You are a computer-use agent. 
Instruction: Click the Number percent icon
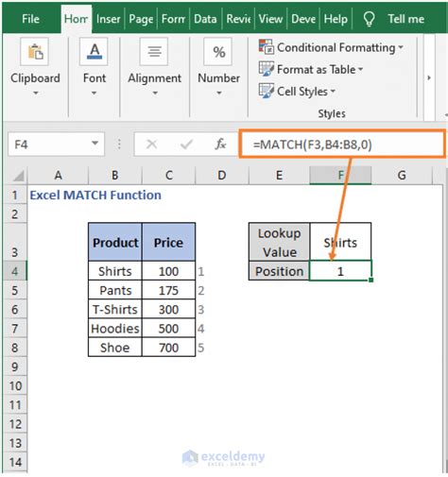218,52
